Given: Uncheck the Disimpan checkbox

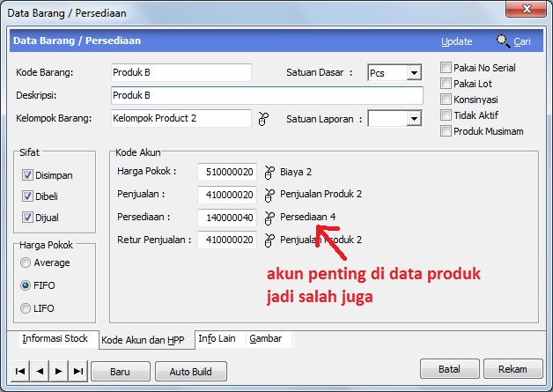Looking at the screenshot, I should point(27,174).
